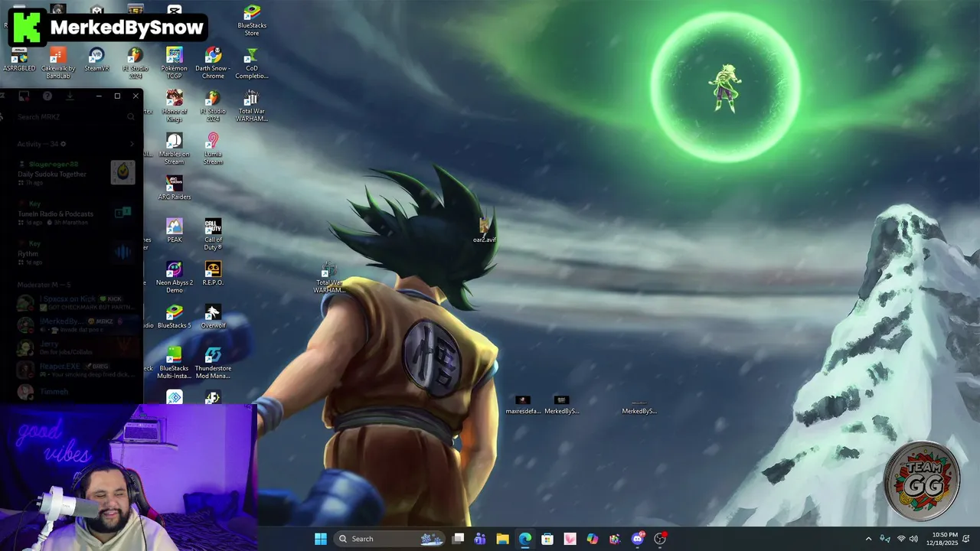The width and height of the screenshot is (980, 551).
Task: Launch Cakewalk by BandLab shortcut
Action: pos(58,64)
